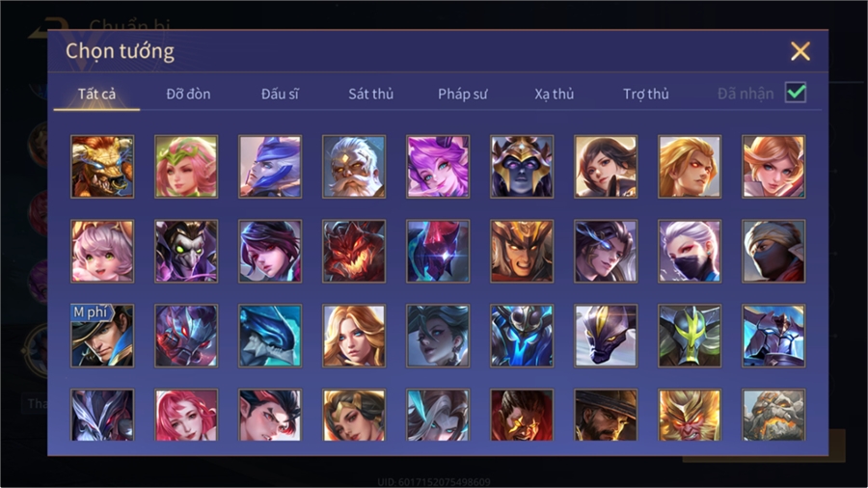Choose the white-bearded old man hero
The height and width of the screenshot is (488, 868).
click(x=354, y=167)
